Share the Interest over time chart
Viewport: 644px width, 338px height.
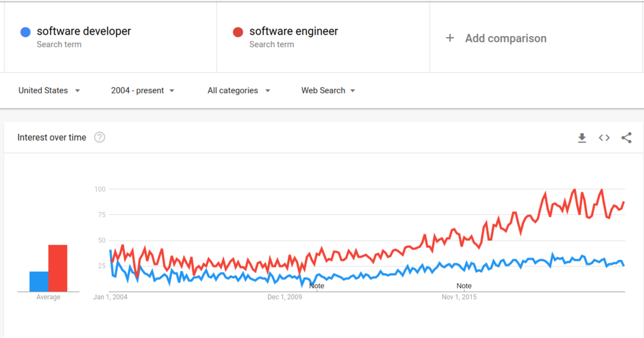tap(626, 138)
